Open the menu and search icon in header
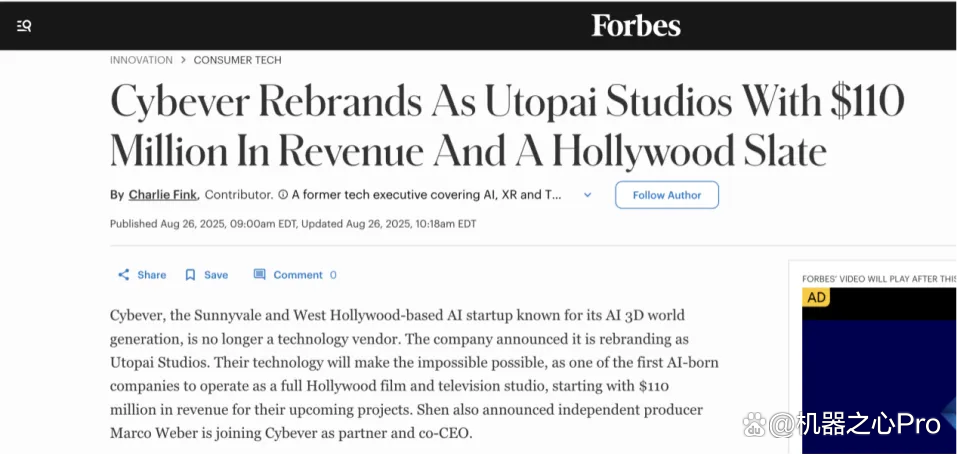 click(24, 26)
